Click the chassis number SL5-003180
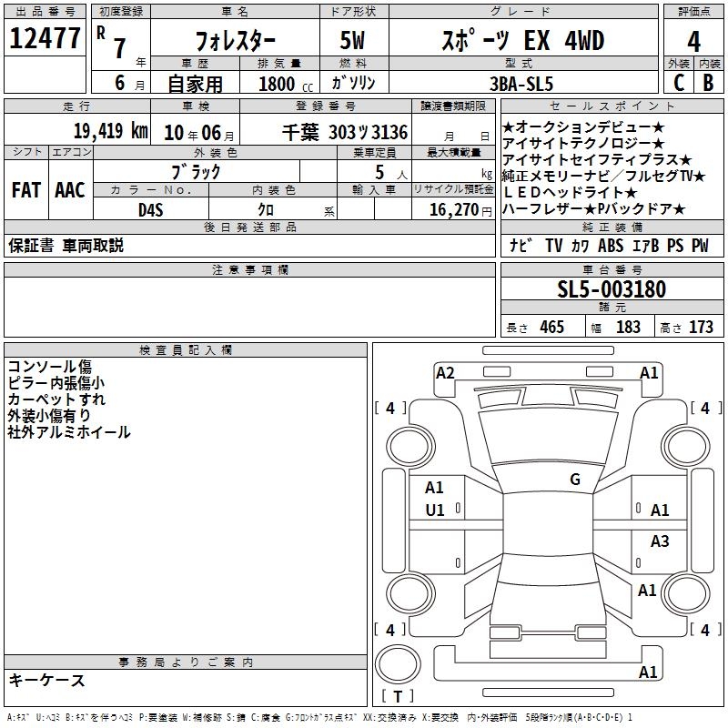This screenshot has height=728, width=728. (612, 289)
